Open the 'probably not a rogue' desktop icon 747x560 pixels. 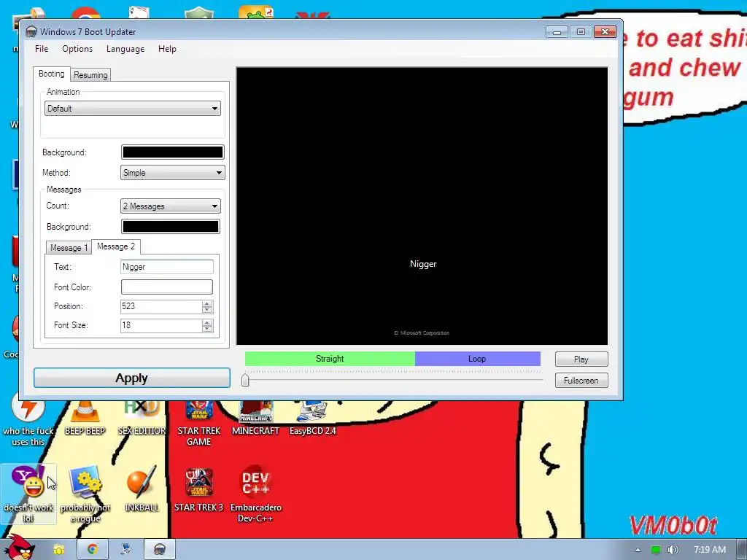pyautogui.click(x=85, y=494)
